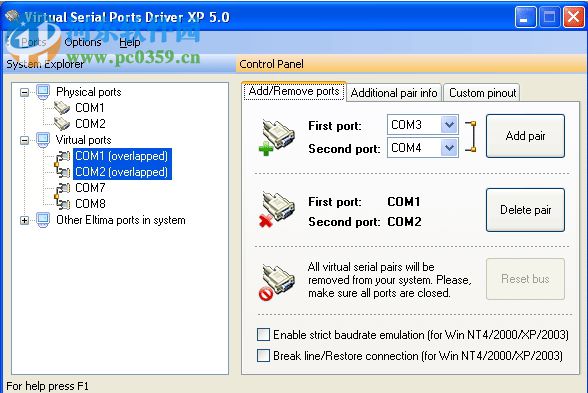Maximize the Virtual Serial Ports Driver window
The image size is (588, 393).
549,17
